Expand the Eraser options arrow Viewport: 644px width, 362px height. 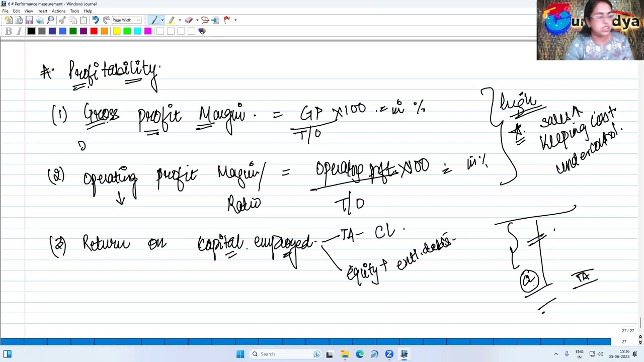click(x=197, y=20)
